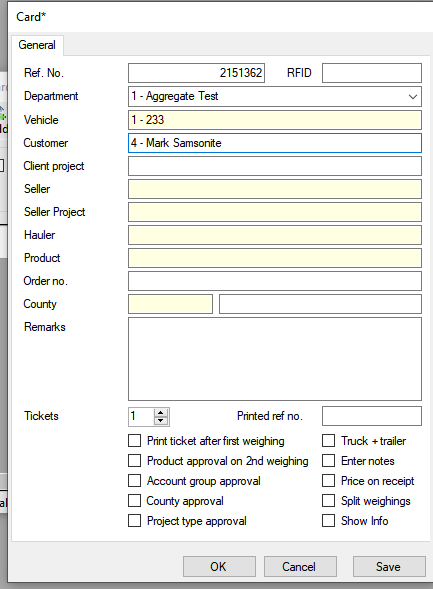433x589 pixels.
Task: Increase Tickets count with up arrow
Action: (161, 413)
